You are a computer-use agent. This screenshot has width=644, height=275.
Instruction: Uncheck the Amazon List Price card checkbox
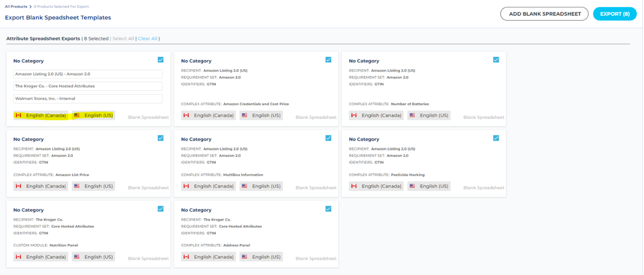pyautogui.click(x=160, y=138)
